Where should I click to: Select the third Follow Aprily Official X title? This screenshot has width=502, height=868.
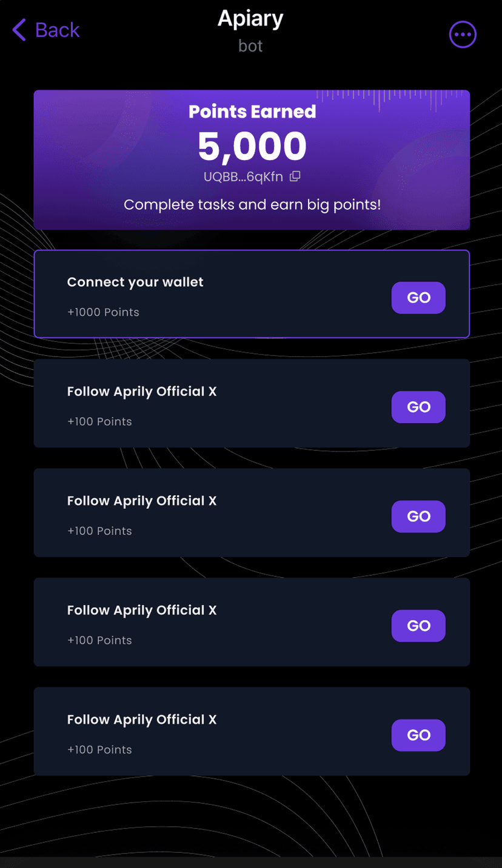[142, 610]
